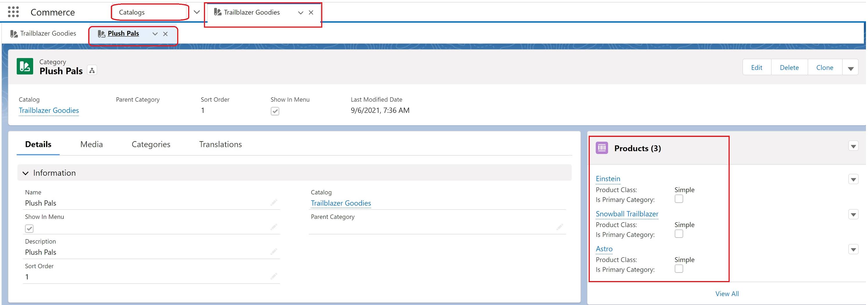Open more actions dropdown next to Clone
Image resolution: width=868 pixels, height=305 pixels.
[851, 68]
